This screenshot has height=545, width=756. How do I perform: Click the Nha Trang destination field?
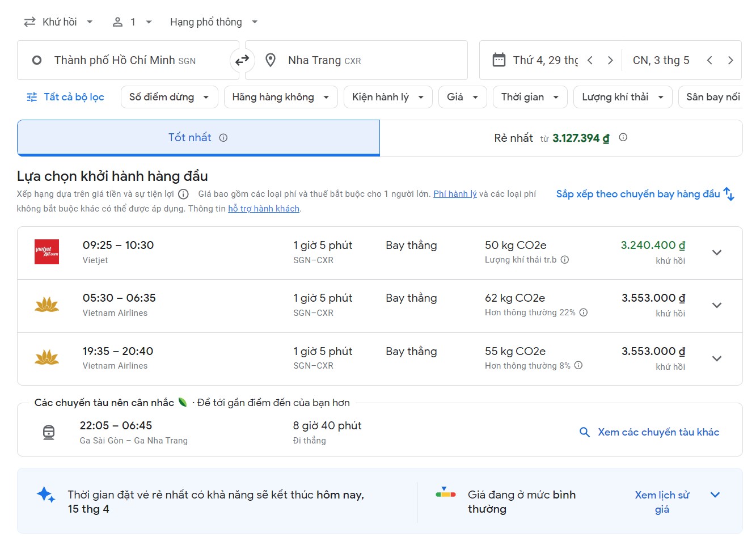pyautogui.click(x=356, y=60)
